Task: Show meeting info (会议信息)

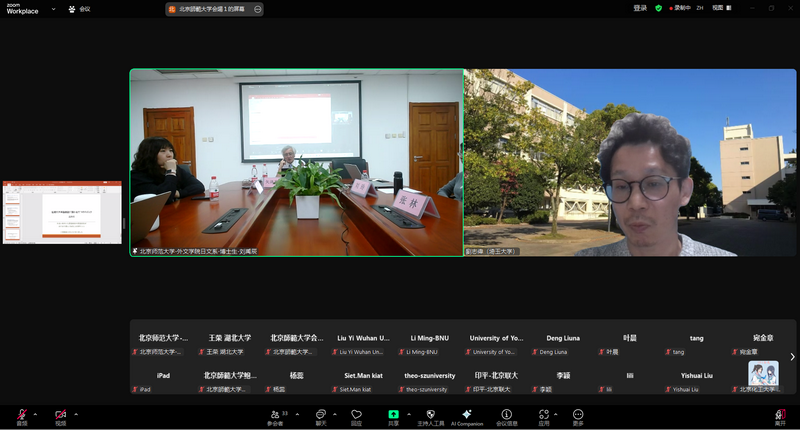Action: coord(507,415)
